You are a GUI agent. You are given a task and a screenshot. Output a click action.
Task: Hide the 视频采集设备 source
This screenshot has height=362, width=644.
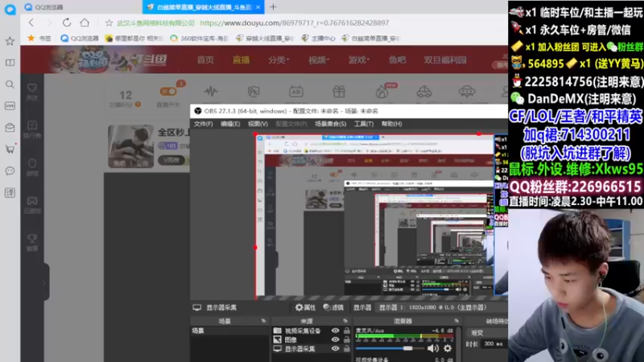(335, 331)
